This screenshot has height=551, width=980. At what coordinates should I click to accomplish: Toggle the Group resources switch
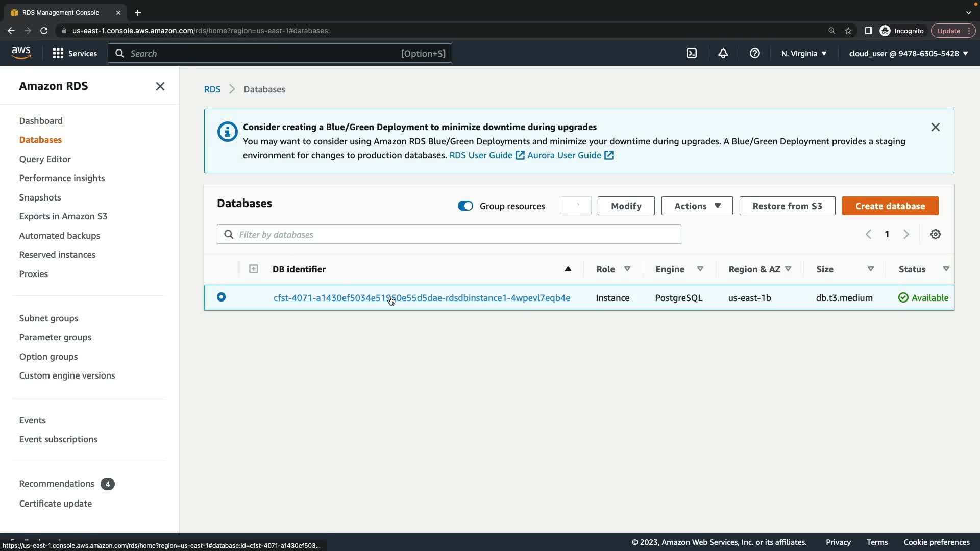coord(465,206)
